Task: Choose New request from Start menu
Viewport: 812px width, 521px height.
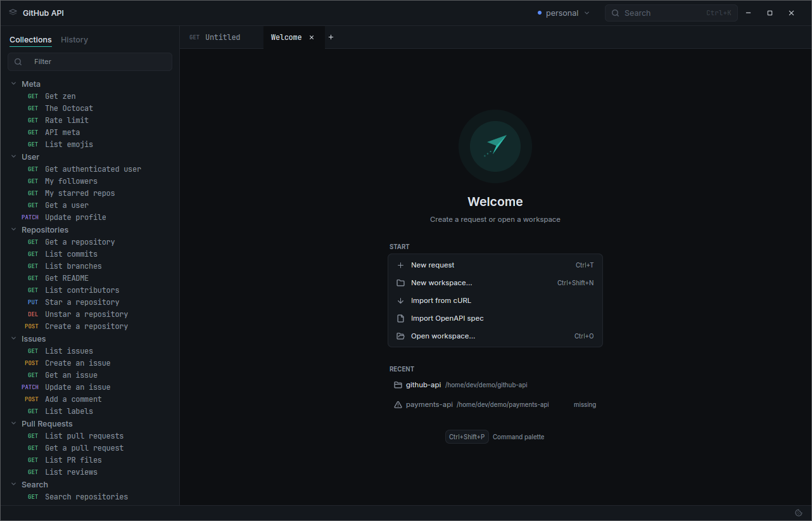Action: click(x=495, y=265)
